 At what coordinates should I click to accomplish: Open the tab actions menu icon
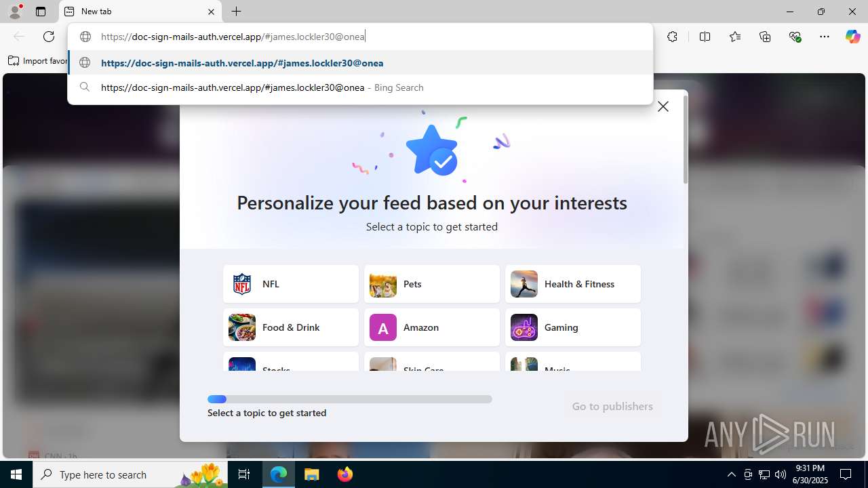(x=41, y=12)
